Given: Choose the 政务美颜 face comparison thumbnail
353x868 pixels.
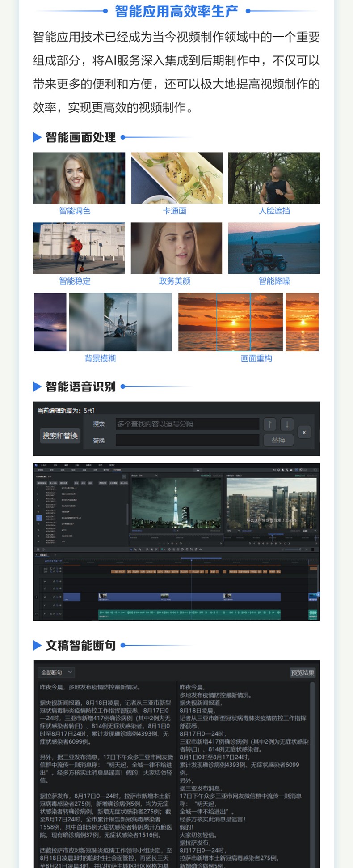Looking at the screenshot, I should [x=176, y=248].
